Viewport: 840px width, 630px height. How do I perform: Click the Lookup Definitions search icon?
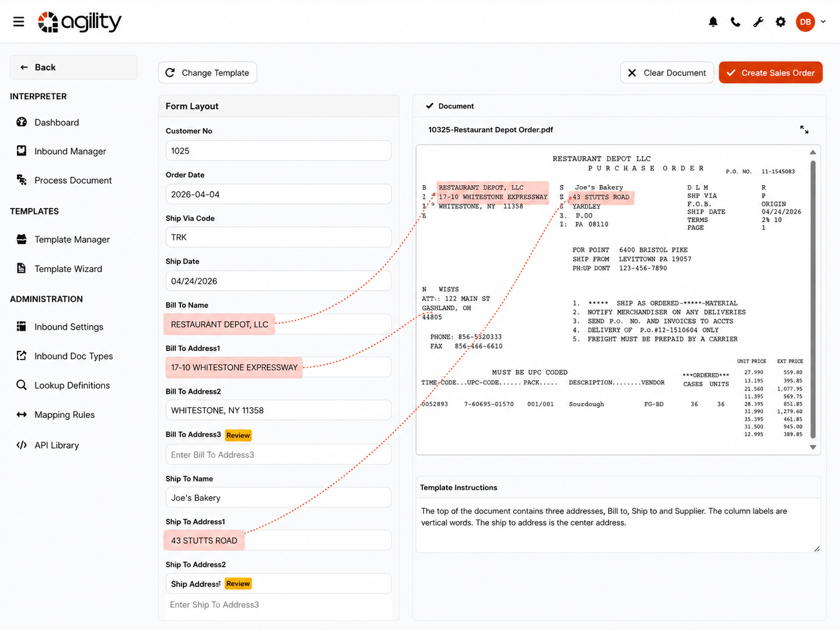(21, 385)
